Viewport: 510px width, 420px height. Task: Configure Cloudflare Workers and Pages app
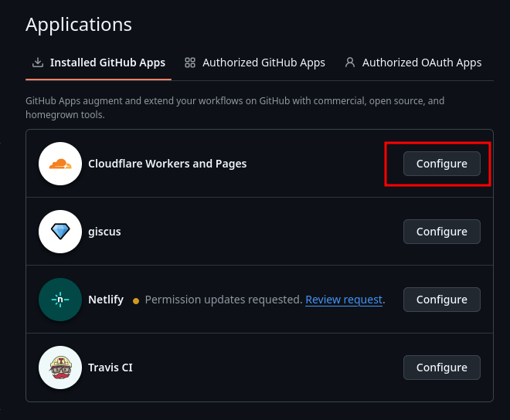coord(442,164)
